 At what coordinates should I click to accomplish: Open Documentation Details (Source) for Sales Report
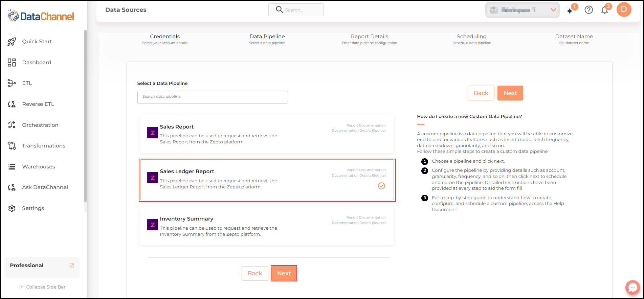click(x=359, y=131)
